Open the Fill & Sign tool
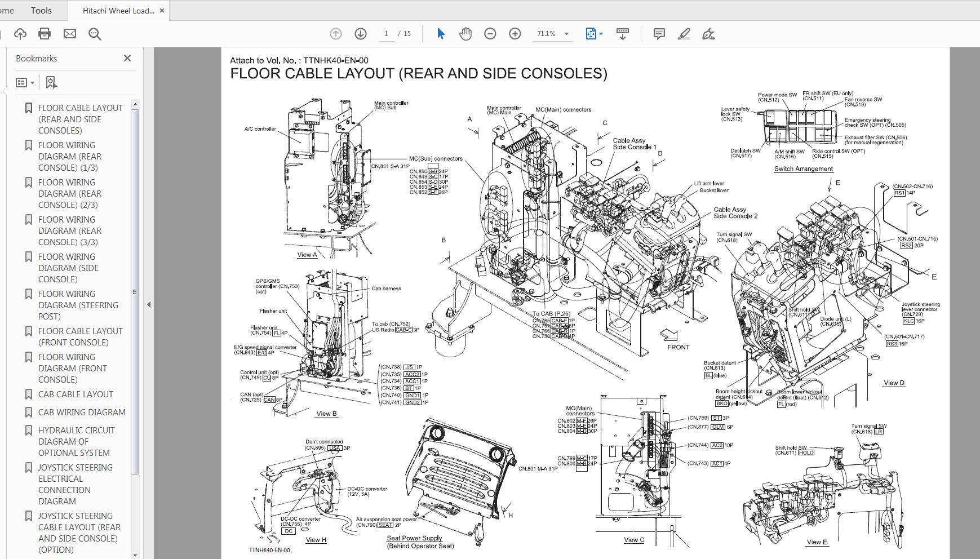The width and height of the screenshot is (980, 559). [x=709, y=34]
